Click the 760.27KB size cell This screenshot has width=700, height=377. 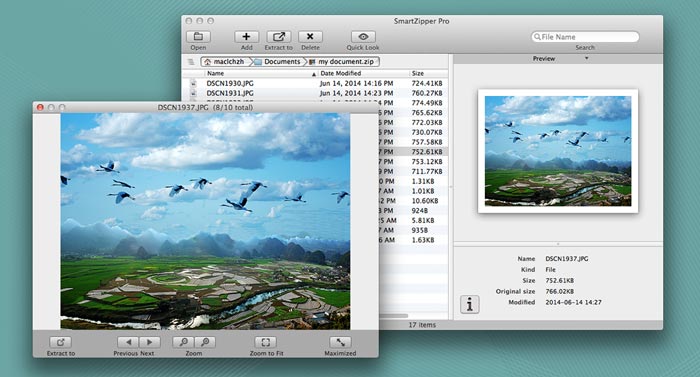pyautogui.click(x=427, y=93)
